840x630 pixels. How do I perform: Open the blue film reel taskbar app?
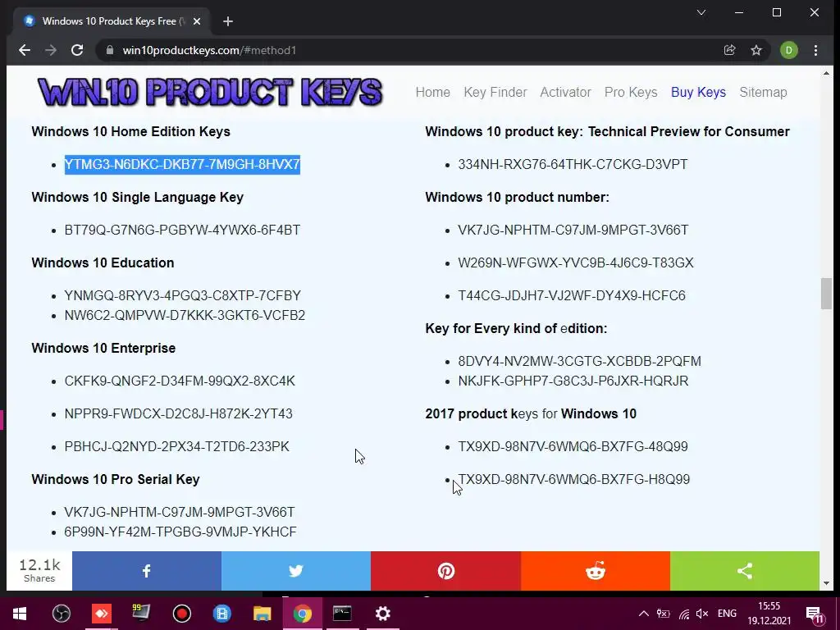[x=221, y=614]
